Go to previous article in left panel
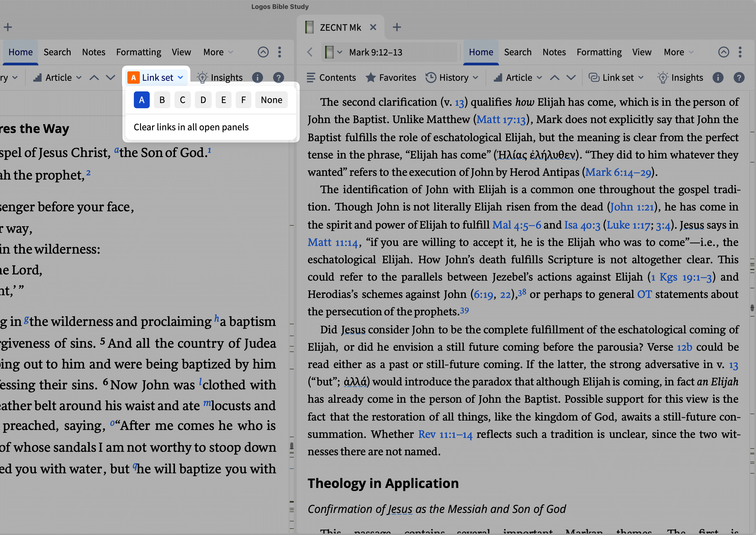 [x=94, y=78]
